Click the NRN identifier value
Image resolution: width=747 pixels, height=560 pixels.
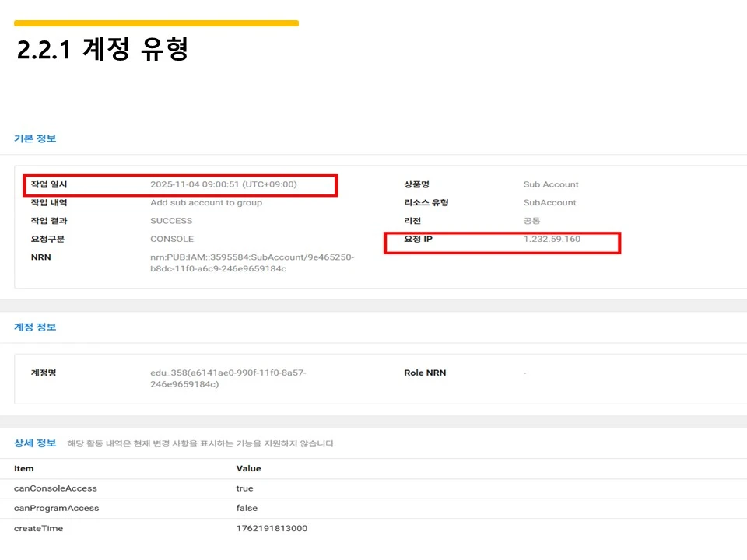point(252,262)
